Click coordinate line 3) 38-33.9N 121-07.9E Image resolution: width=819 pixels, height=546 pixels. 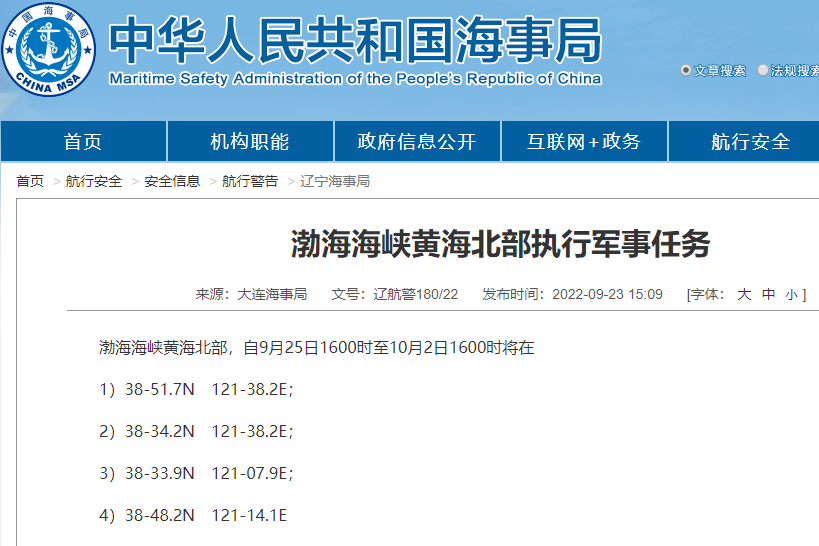pos(196,473)
